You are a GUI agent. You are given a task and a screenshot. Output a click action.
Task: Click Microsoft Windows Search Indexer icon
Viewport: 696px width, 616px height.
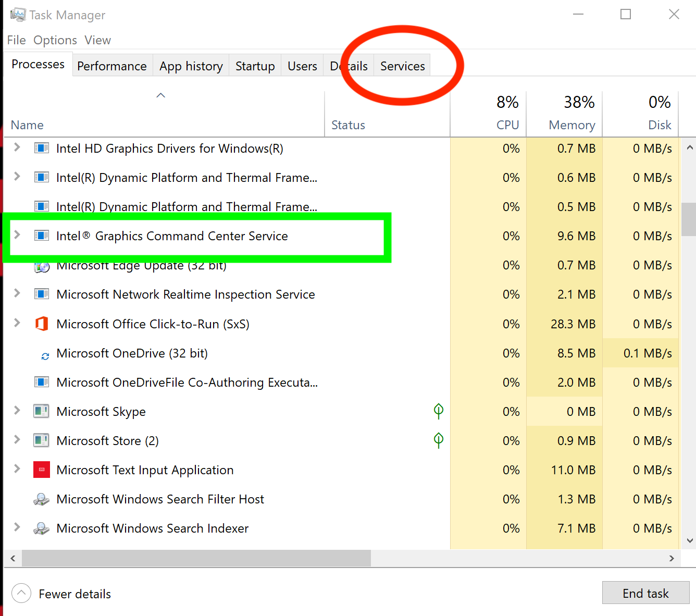[42, 528]
